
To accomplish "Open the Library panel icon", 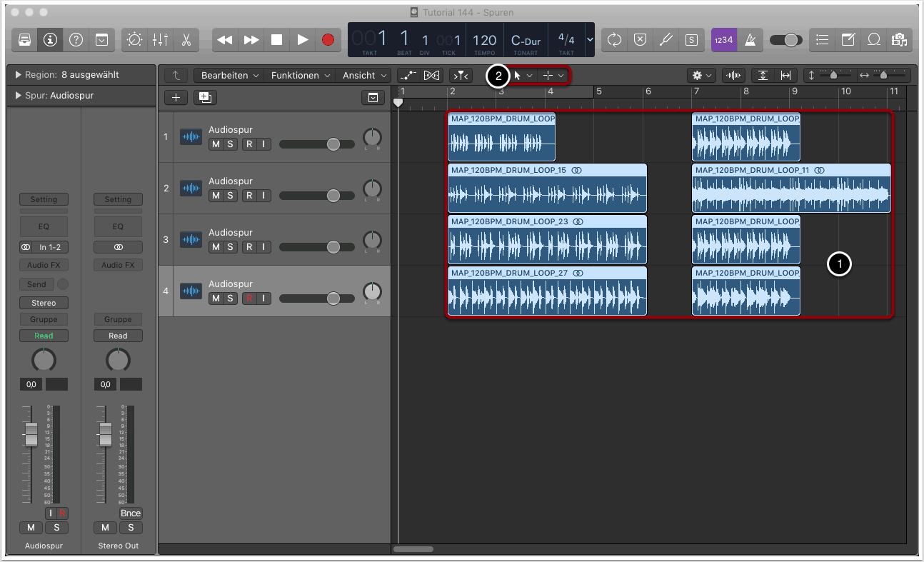I will coord(24,40).
